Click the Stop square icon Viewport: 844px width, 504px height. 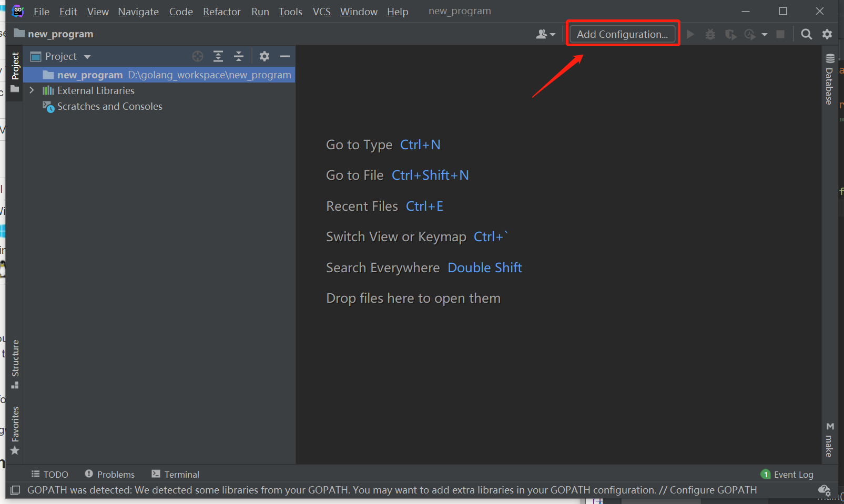[781, 34]
